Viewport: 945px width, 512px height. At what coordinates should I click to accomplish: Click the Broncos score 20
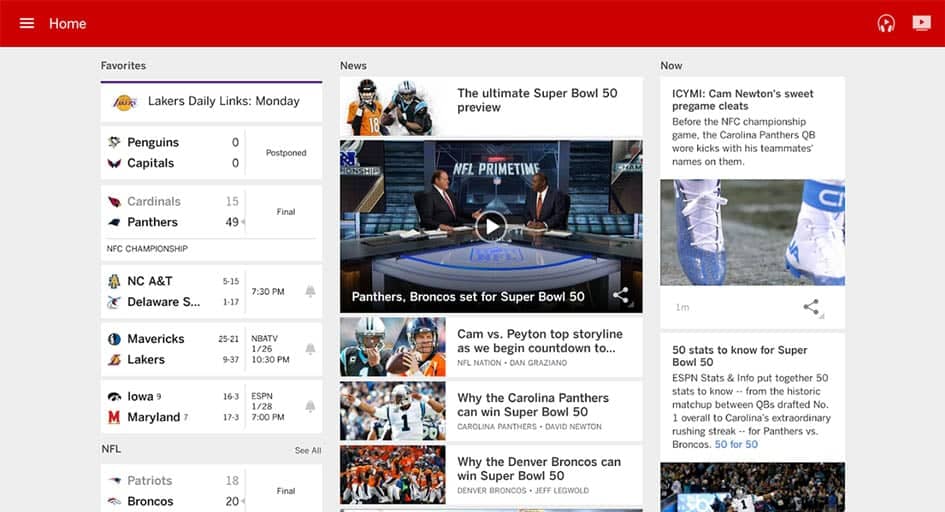pos(232,501)
